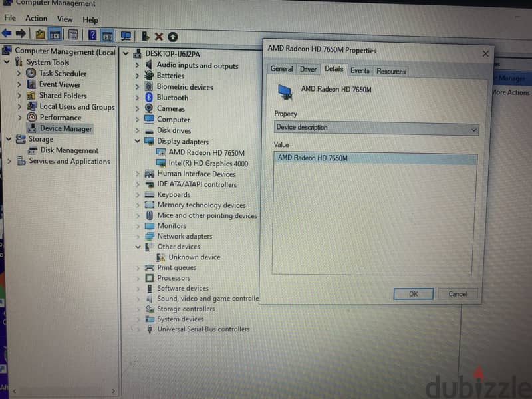The image size is (532, 399).
Task: Collapse Other devices category
Action: 138,247
